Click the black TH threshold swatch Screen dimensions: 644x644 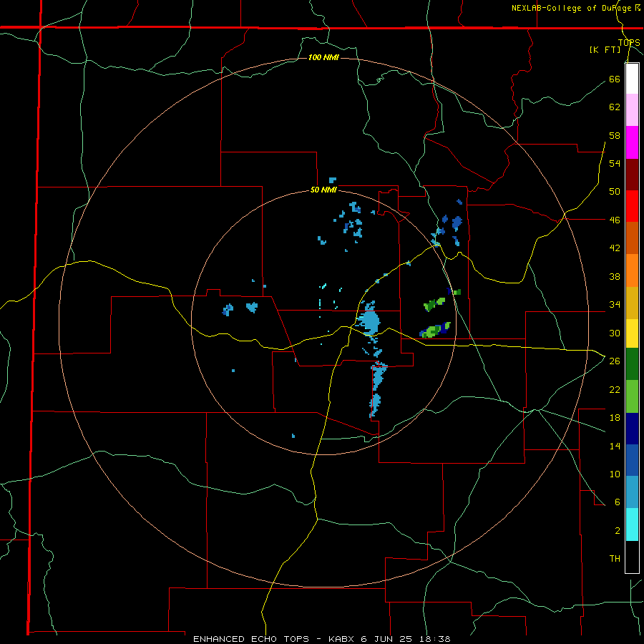(632, 557)
